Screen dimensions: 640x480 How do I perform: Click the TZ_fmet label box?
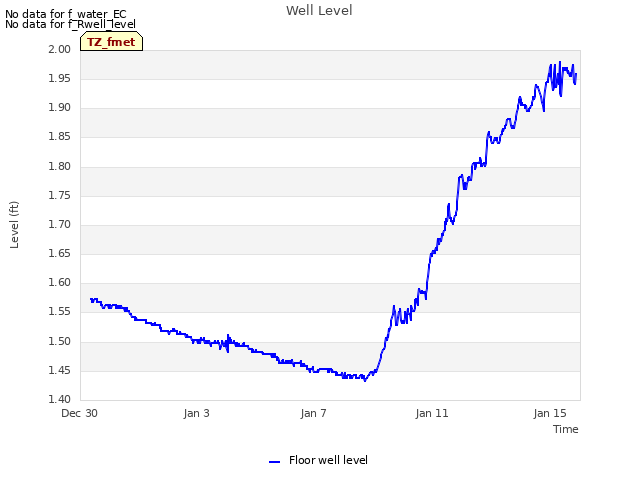coord(111,42)
